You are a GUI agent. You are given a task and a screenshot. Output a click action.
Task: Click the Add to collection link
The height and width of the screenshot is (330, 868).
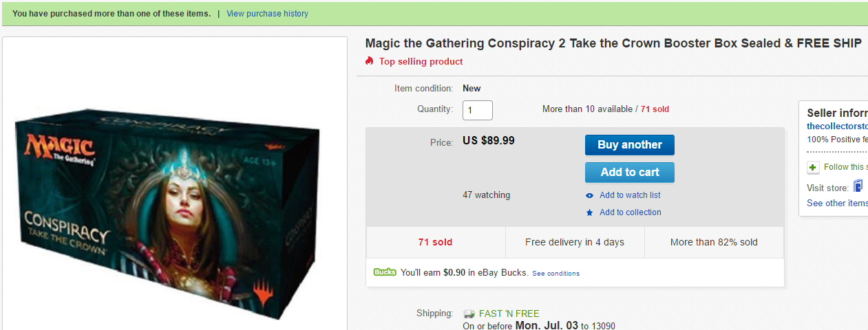(630, 212)
